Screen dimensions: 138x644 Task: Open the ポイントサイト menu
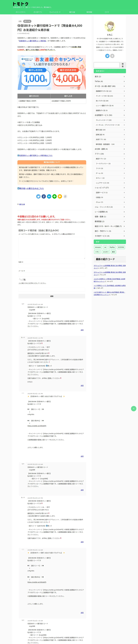coord(21,12)
